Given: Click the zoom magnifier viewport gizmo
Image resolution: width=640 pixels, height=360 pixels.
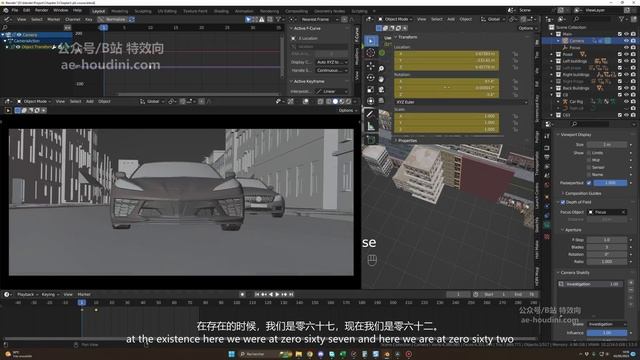Looking at the screenshot, I should click(x=381, y=69).
